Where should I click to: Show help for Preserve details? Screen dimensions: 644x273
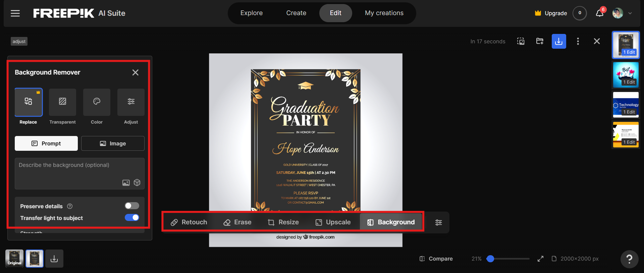pyautogui.click(x=70, y=206)
